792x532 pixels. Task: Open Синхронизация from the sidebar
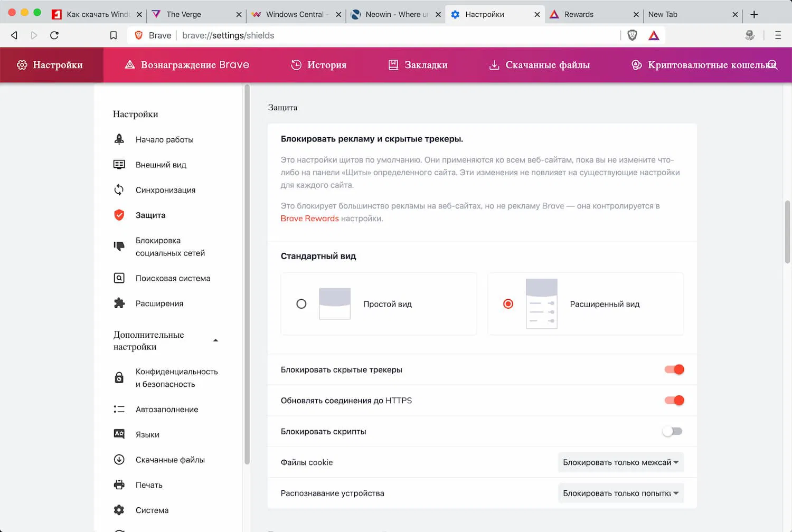click(x=166, y=190)
